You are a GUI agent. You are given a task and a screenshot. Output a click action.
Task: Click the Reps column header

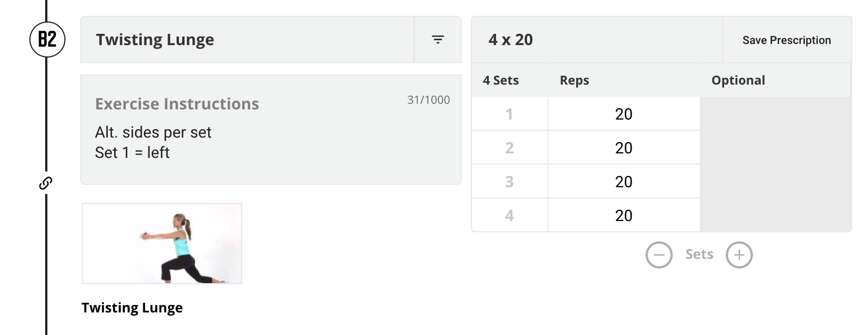point(575,80)
